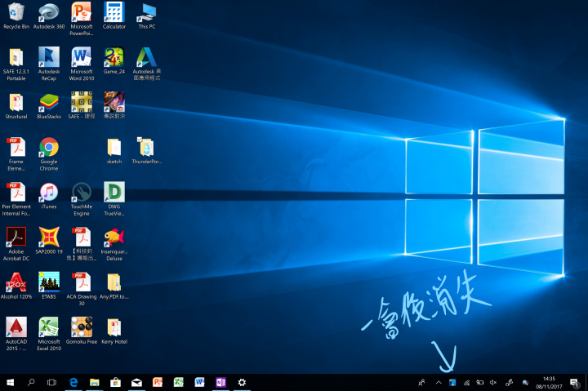Select the DWG TrueView shortcut
This screenshot has width=588, height=391.
coord(114,198)
